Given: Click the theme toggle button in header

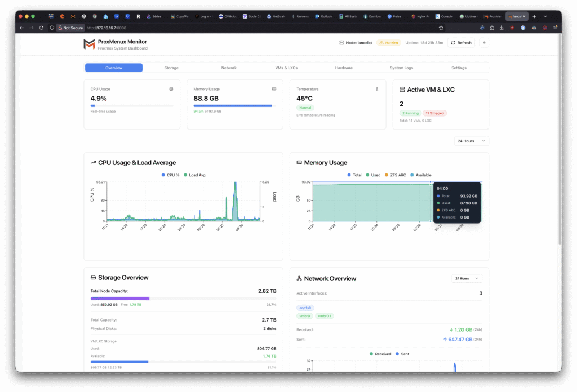Looking at the screenshot, I should pyautogui.click(x=484, y=43).
